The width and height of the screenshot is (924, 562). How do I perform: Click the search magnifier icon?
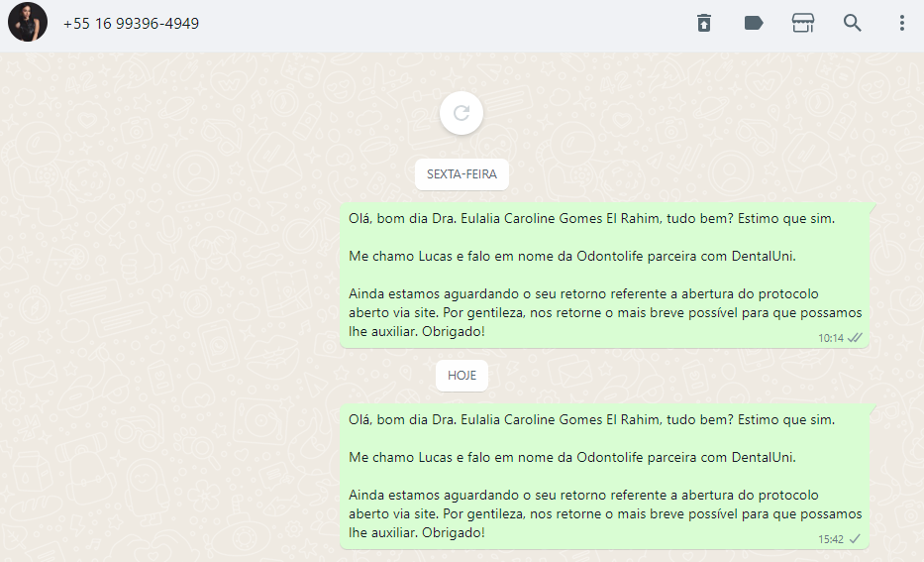[852, 23]
